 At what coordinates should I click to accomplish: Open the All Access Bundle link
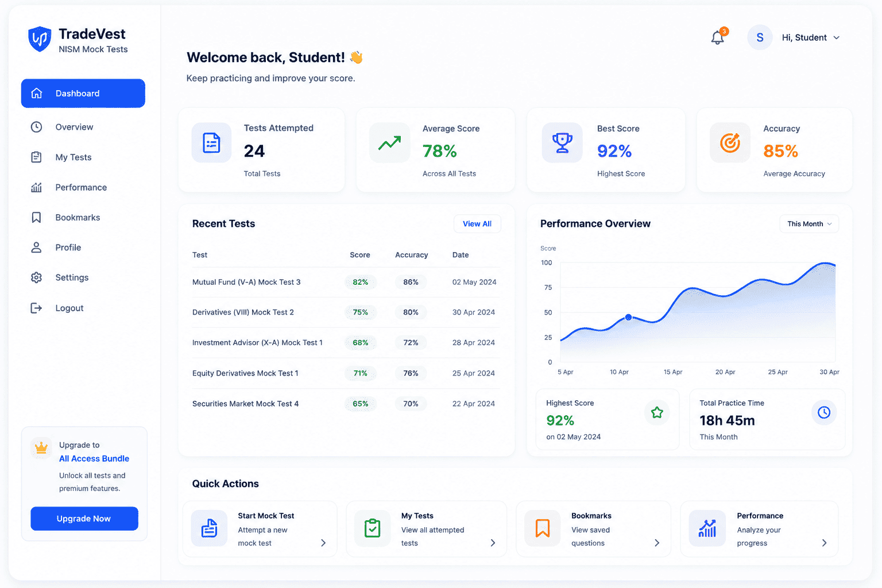click(x=94, y=458)
